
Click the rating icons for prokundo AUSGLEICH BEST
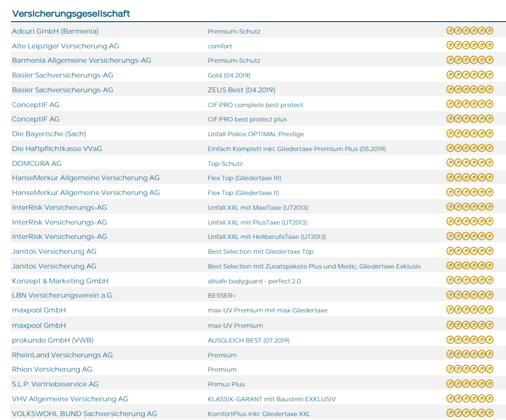(x=469, y=340)
